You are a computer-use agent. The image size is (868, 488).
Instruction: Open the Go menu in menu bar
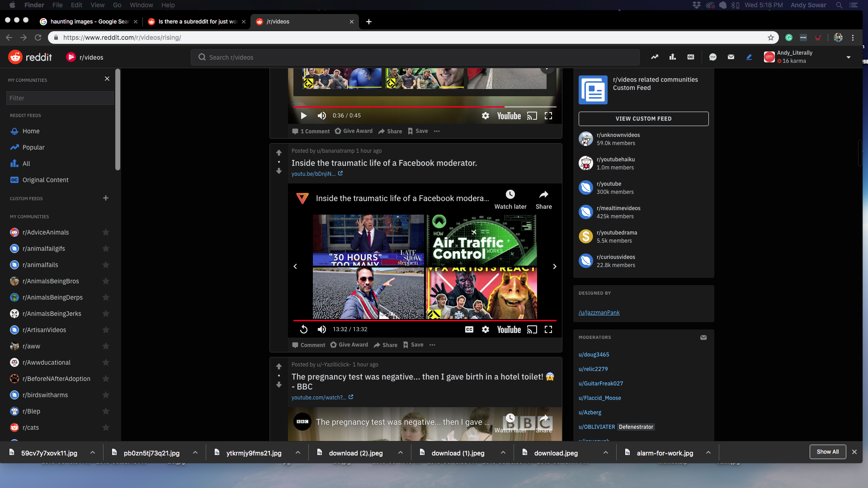click(x=117, y=5)
